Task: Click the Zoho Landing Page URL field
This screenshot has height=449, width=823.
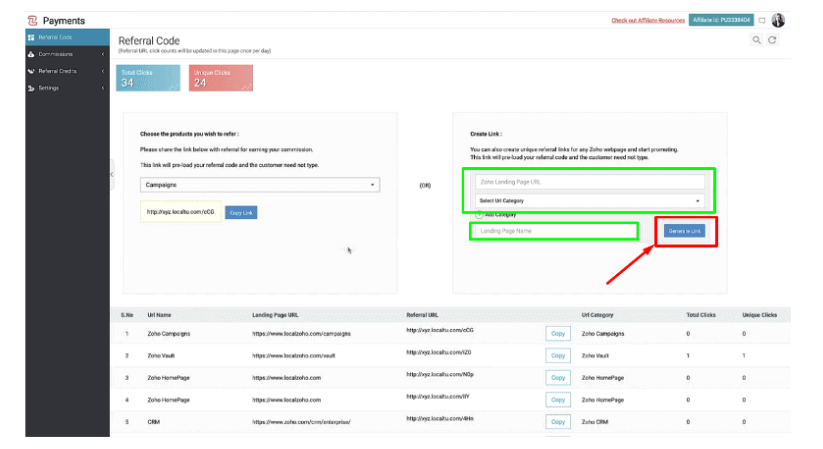Action: pyautogui.click(x=589, y=182)
